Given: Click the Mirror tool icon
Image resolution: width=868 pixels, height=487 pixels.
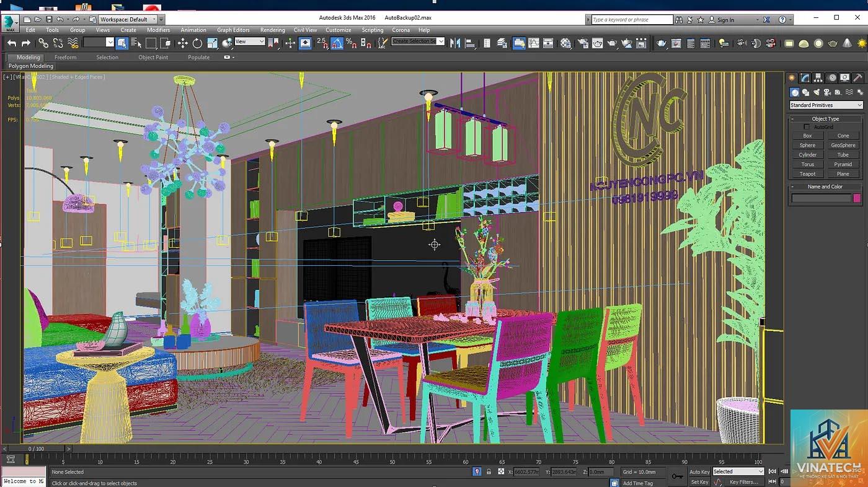Looking at the screenshot, I should point(456,43).
